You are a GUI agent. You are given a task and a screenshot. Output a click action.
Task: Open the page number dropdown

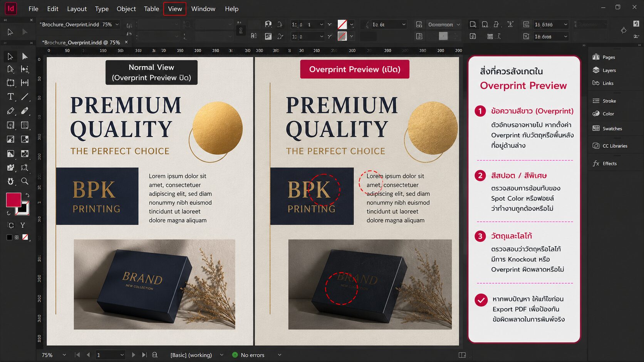pos(122,355)
